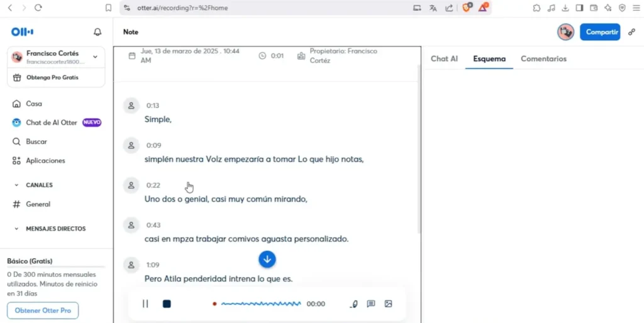Viewport: 644px width, 323px height.
Task: Select the Esquema tab
Action: click(x=489, y=59)
